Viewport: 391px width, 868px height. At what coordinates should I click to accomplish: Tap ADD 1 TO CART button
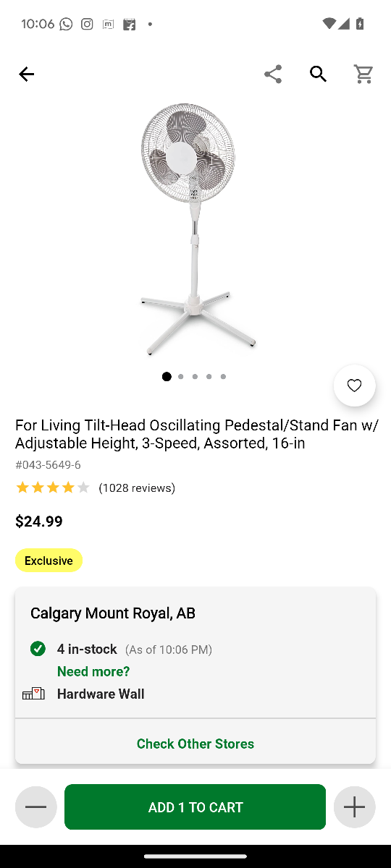(195, 807)
